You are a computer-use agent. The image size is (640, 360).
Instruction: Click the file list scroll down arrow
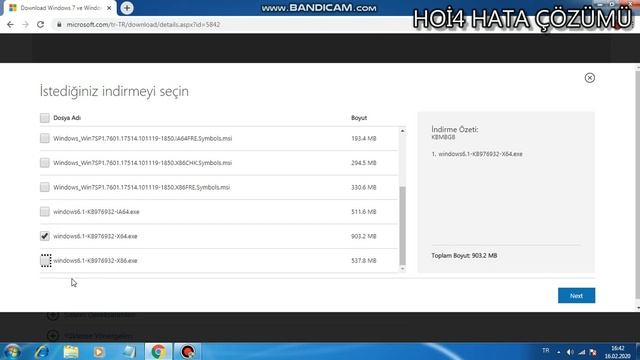click(x=402, y=269)
